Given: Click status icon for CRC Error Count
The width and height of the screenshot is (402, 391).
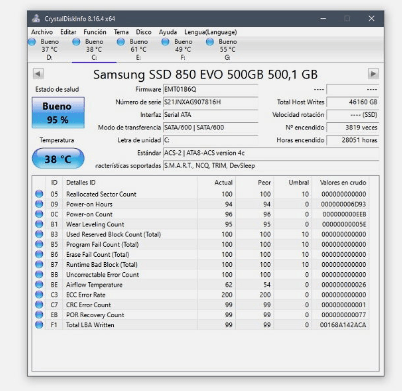Looking at the screenshot, I should 39,305.
